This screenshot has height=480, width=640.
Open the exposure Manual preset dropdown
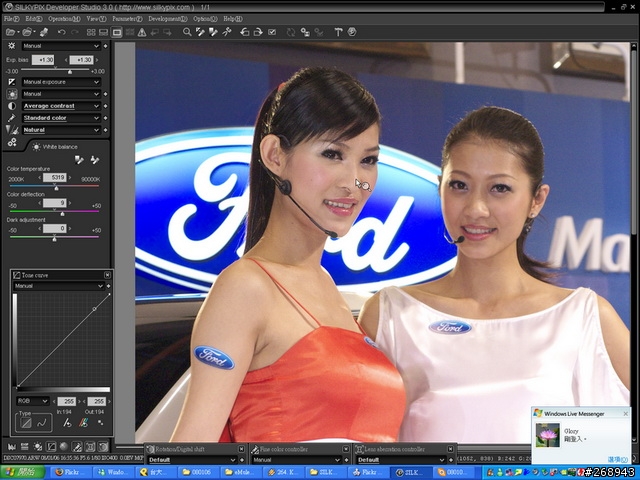tap(61, 46)
